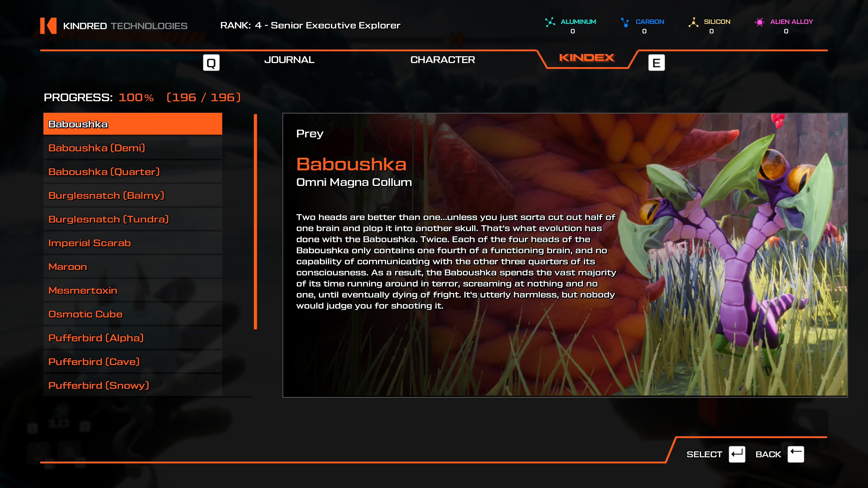Open the Imperial Scarab entry

(x=132, y=243)
